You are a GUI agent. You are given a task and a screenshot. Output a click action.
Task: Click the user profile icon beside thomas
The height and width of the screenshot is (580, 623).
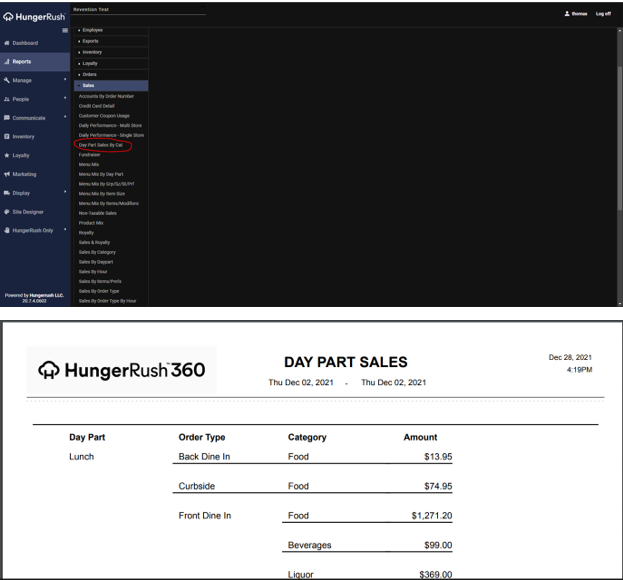point(567,14)
